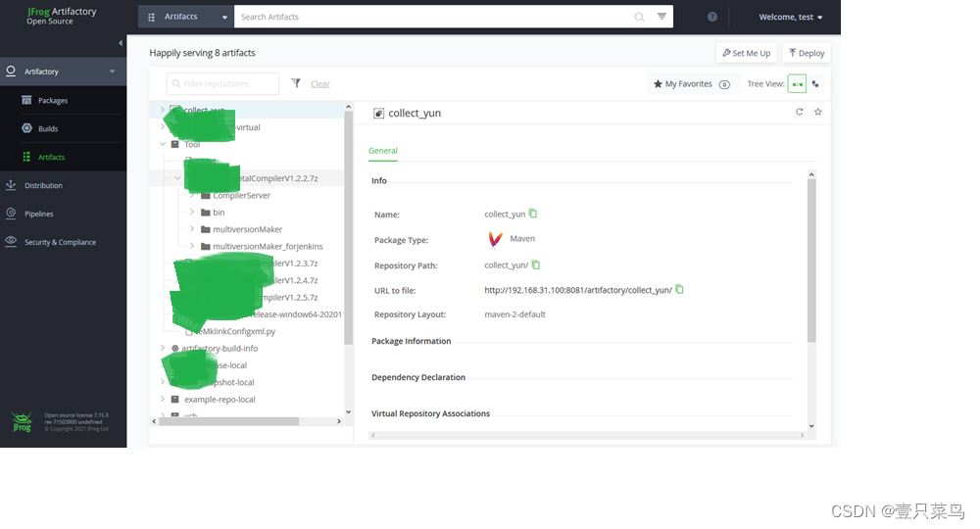Expand the artifactory-build-info repository
Screen dimensions: 980x529
coord(163,348)
